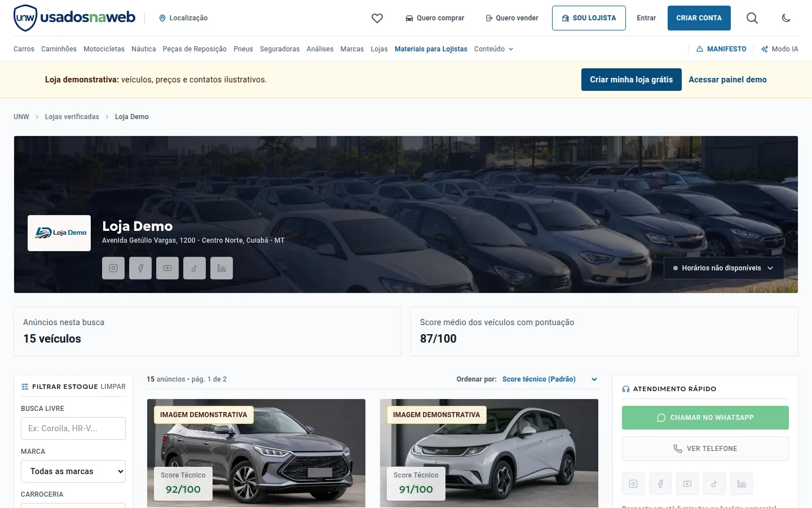Expand Horários não disponíveis dropdown
This screenshot has height=508, width=812.
[x=723, y=268]
